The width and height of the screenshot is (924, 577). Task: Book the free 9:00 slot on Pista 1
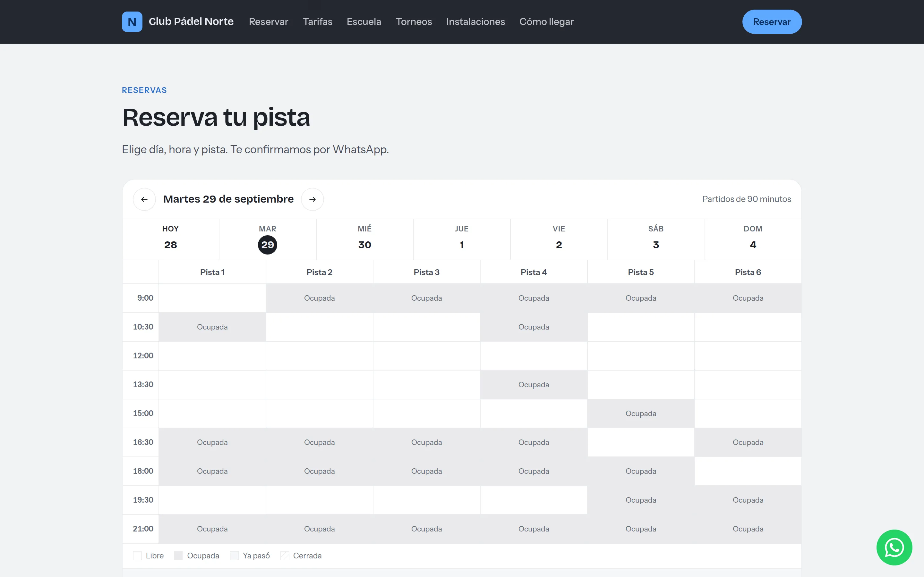[212, 298]
